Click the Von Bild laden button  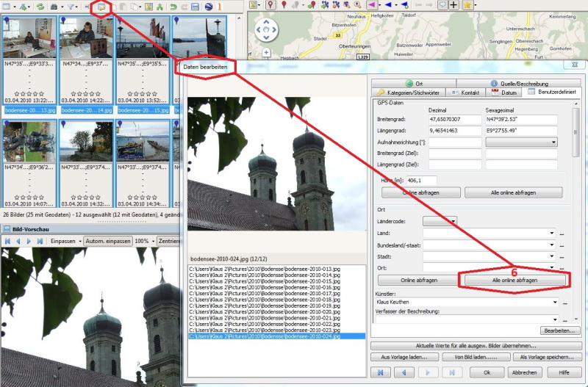[x=476, y=357]
